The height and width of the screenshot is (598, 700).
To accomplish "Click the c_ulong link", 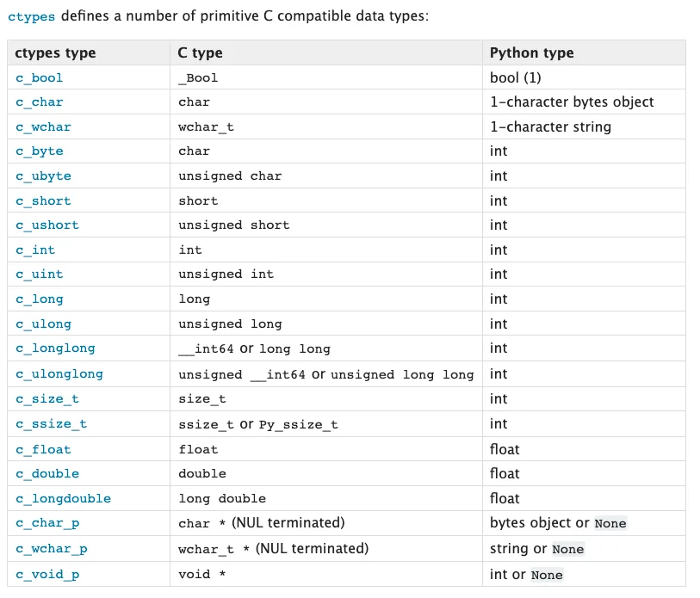I will [43, 324].
